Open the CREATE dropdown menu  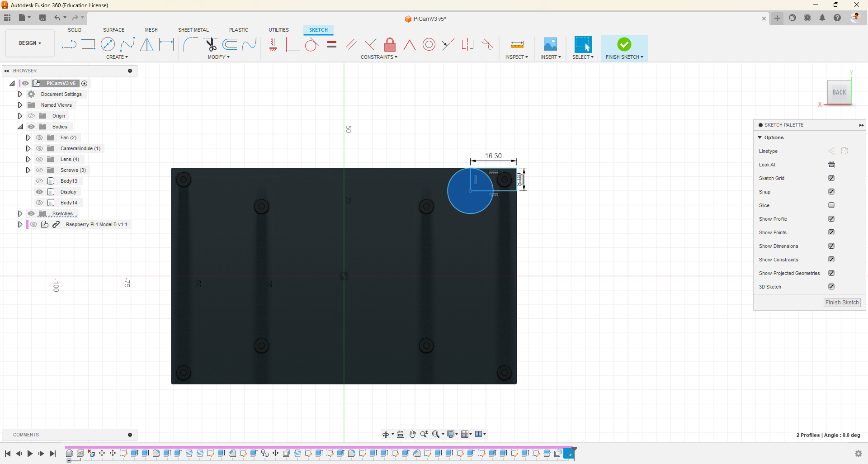pyautogui.click(x=117, y=57)
